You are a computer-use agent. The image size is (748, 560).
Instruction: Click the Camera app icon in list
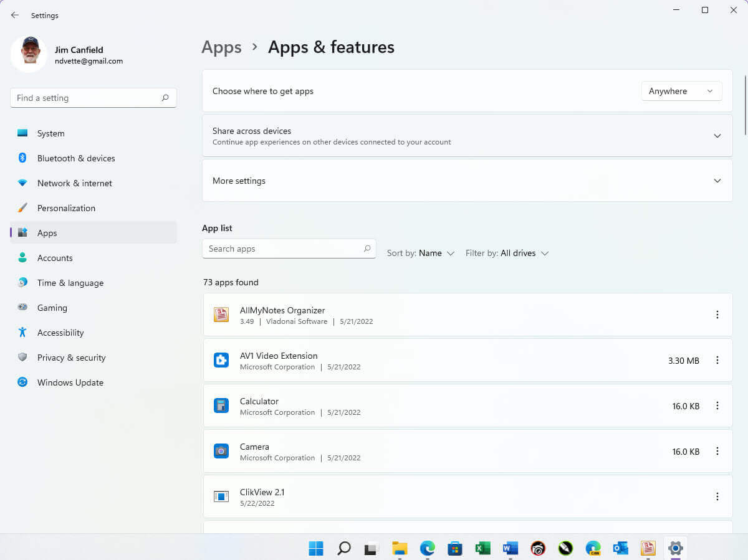(221, 451)
